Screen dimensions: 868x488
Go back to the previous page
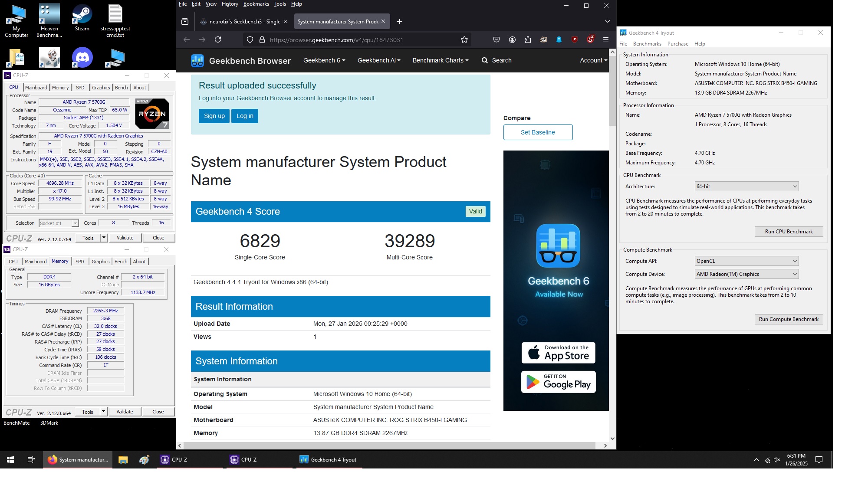[187, 39]
